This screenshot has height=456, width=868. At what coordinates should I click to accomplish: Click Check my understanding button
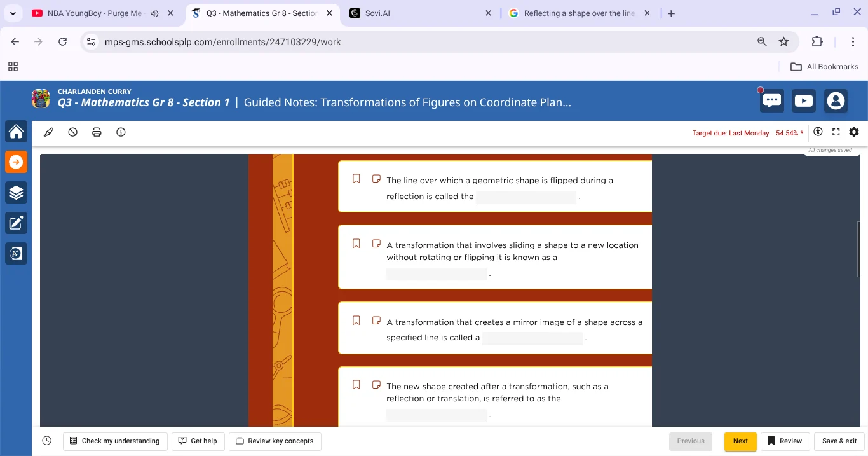115,441
